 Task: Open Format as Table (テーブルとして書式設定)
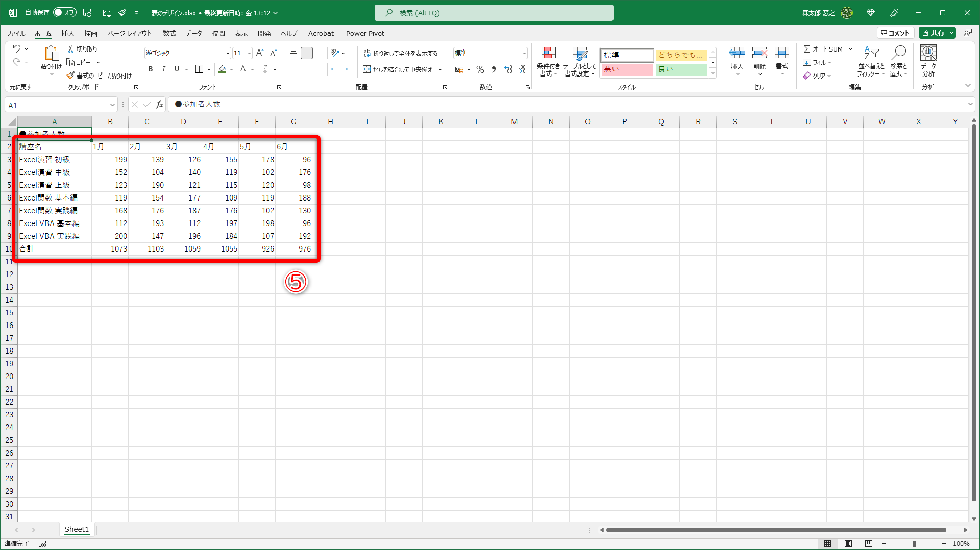[x=579, y=62]
